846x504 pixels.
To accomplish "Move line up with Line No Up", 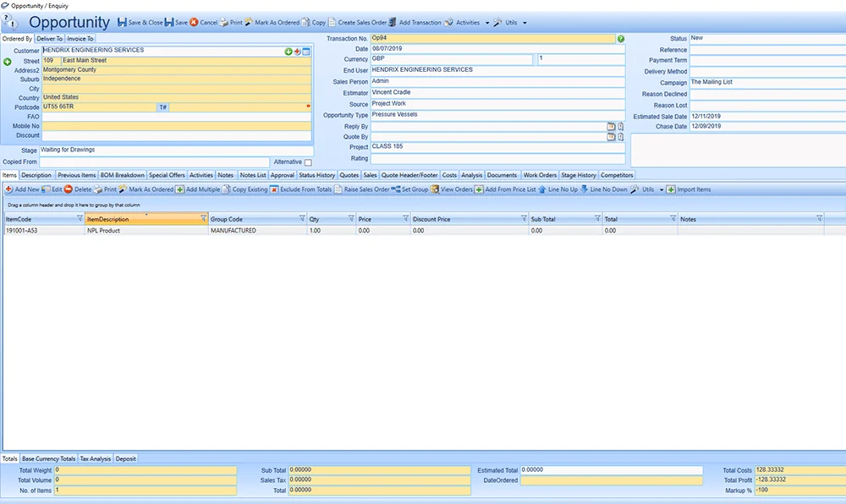I will [x=558, y=189].
